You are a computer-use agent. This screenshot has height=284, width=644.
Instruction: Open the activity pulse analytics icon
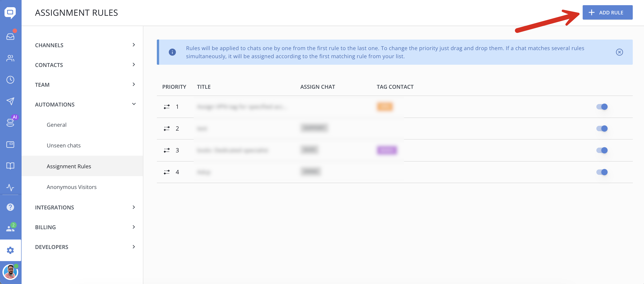coord(10,187)
